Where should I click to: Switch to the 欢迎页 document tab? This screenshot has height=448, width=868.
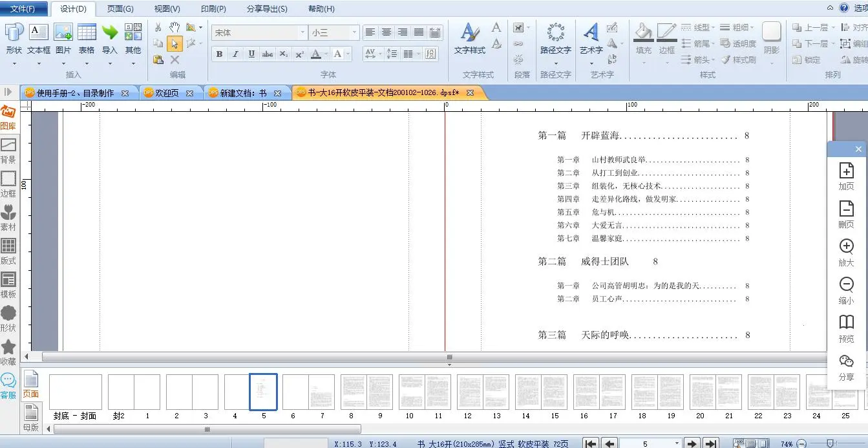169,93
